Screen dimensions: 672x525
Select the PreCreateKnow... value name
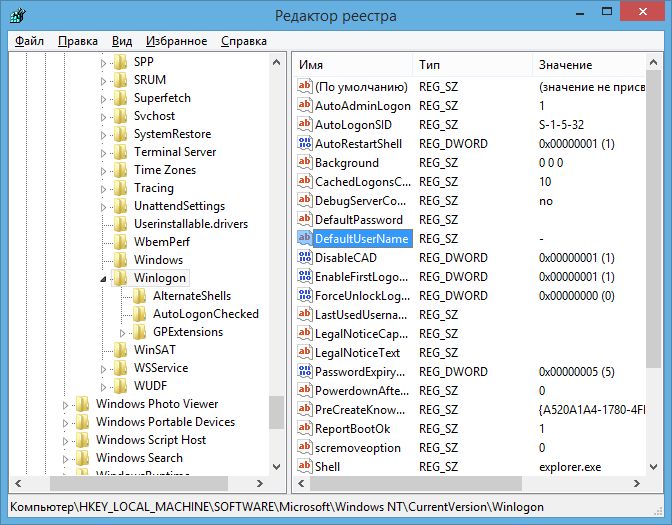pos(360,409)
